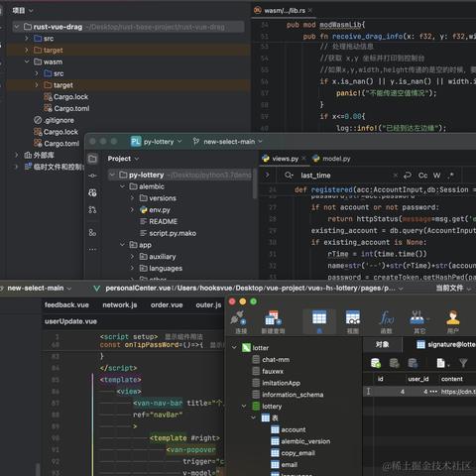The image size is (476, 476).
Task: Collapse lottery database in Navicat
Action: tap(244, 406)
